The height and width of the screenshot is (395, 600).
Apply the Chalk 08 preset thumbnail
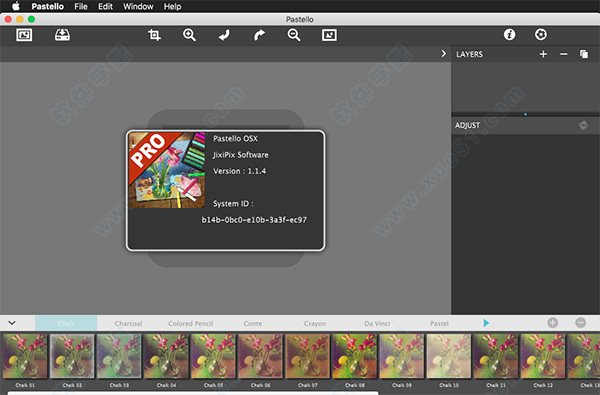tap(354, 356)
